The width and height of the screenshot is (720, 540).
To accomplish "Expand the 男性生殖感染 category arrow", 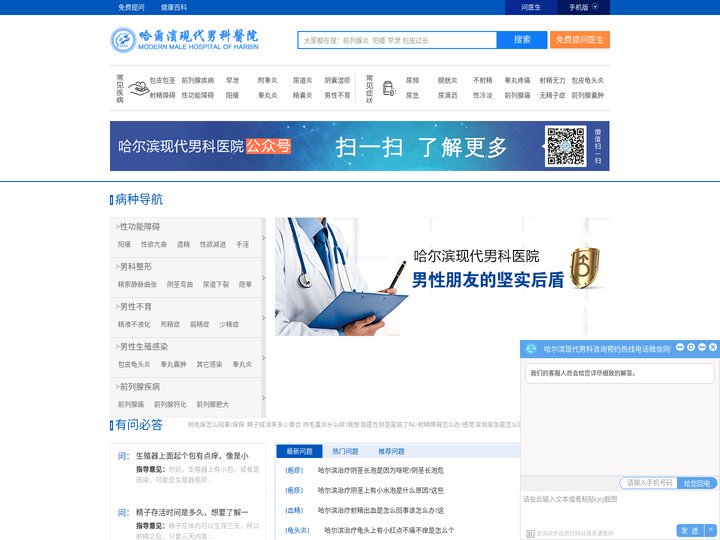I will coord(264,358).
